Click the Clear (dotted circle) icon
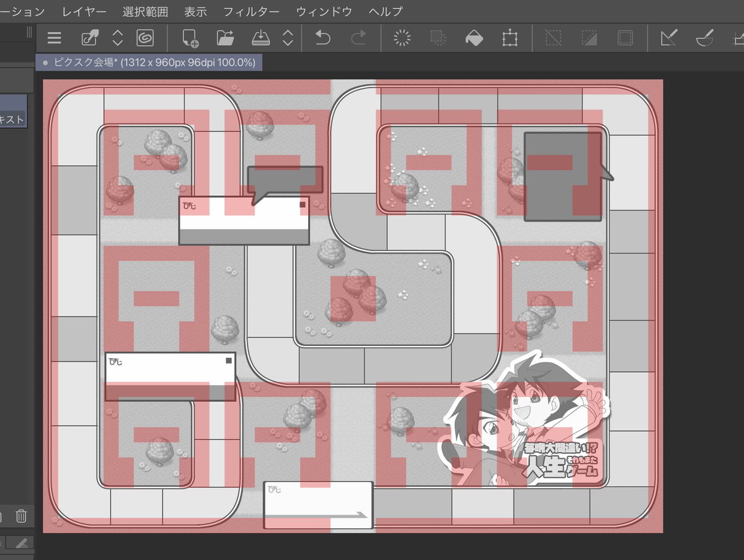 coord(402,38)
